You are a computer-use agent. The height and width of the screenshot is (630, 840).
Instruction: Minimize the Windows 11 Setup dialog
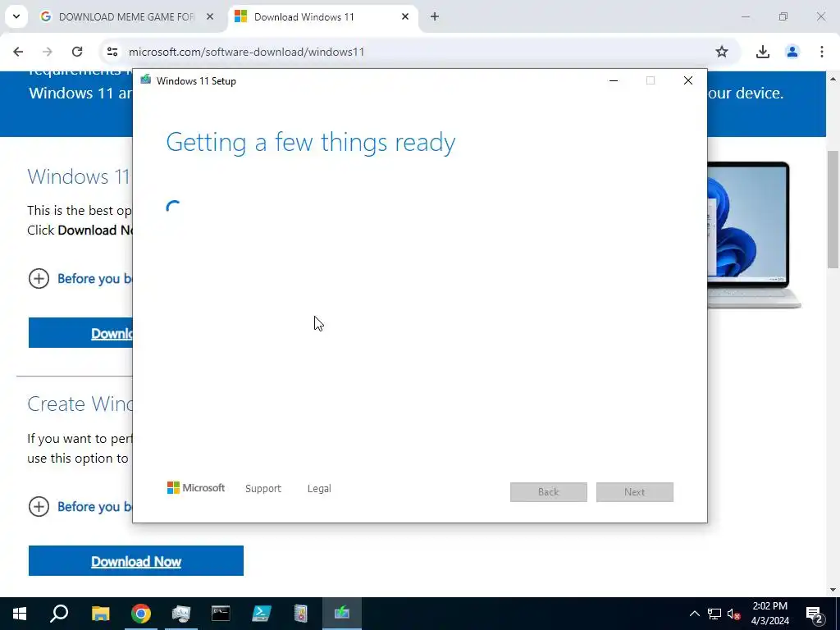614,80
